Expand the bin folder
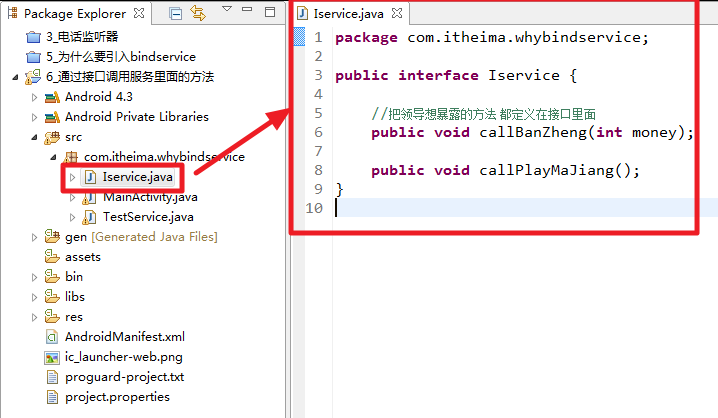 [34, 277]
